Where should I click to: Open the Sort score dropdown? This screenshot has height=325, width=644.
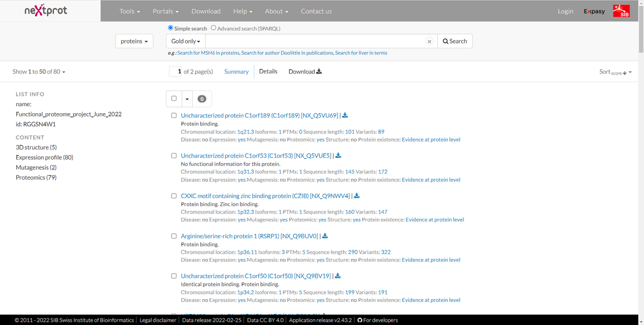616,72
